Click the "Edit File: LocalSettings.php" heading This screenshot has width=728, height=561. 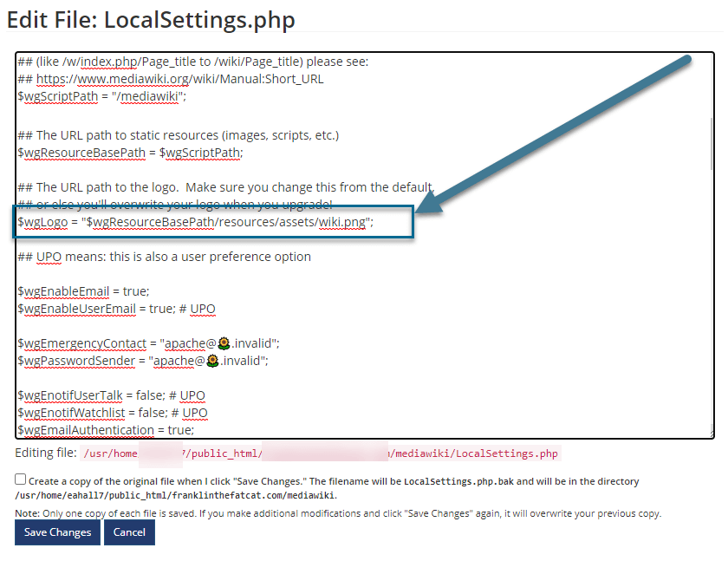tap(151, 19)
